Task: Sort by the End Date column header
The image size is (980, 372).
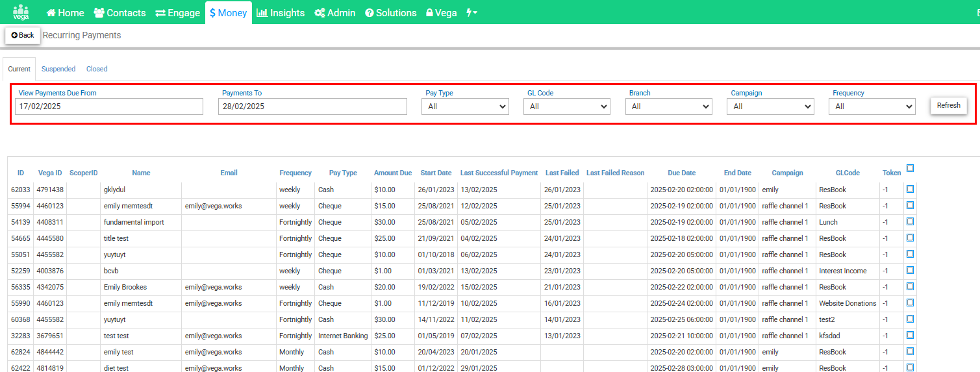Action: (x=738, y=173)
